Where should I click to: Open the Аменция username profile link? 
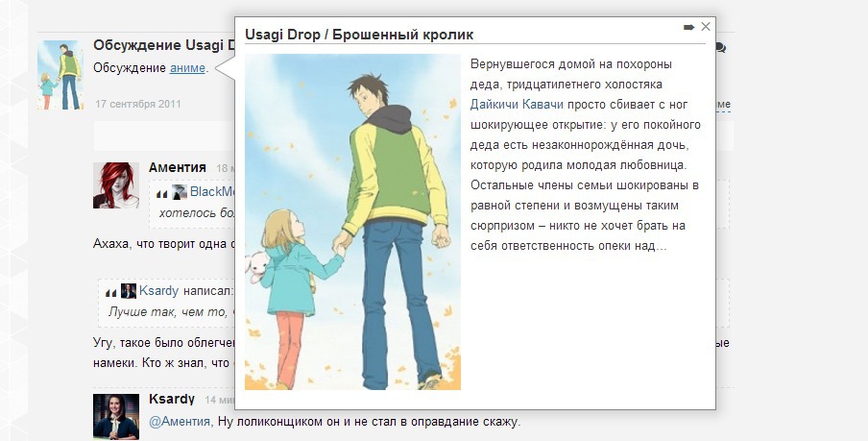(178, 167)
